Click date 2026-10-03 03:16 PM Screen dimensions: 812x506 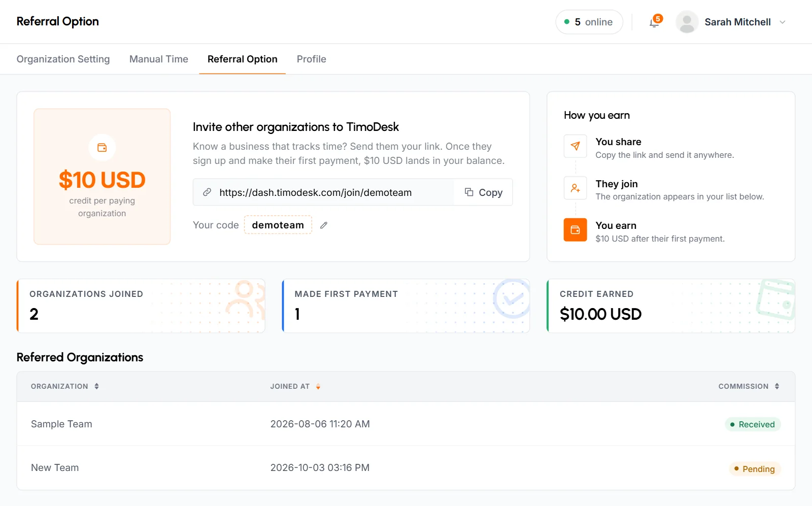click(320, 468)
